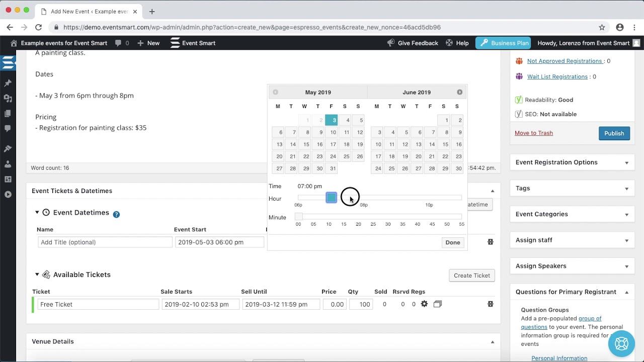This screenshot has height=362, width=644.
Task: Open the Pages icon in sidebar
Action: pyautogui.click(x=8, y=114)
